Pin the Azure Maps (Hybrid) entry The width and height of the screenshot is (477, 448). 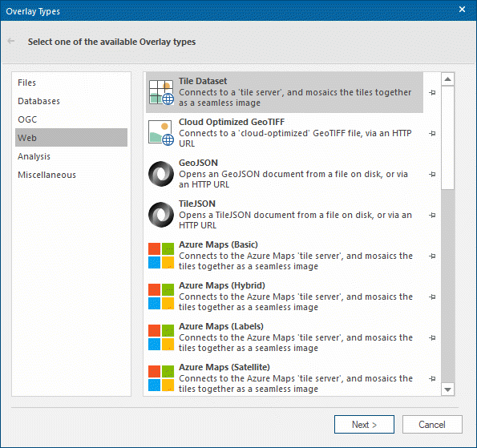click(432, 297)
